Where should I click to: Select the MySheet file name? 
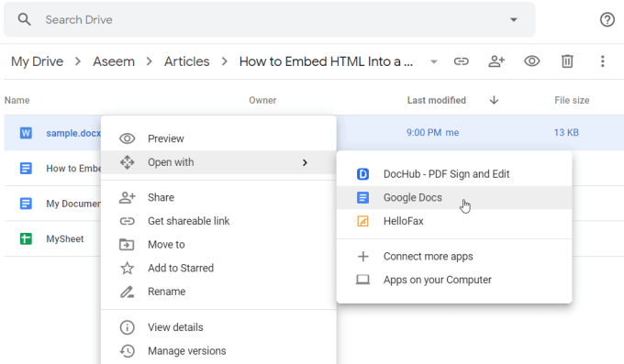tap(65, 238)
